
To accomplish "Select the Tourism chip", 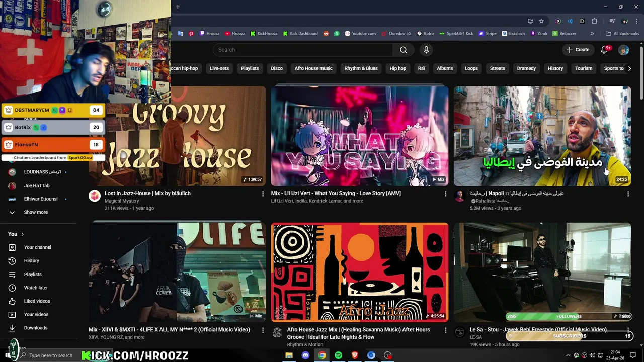I will (x=584, y=68).
